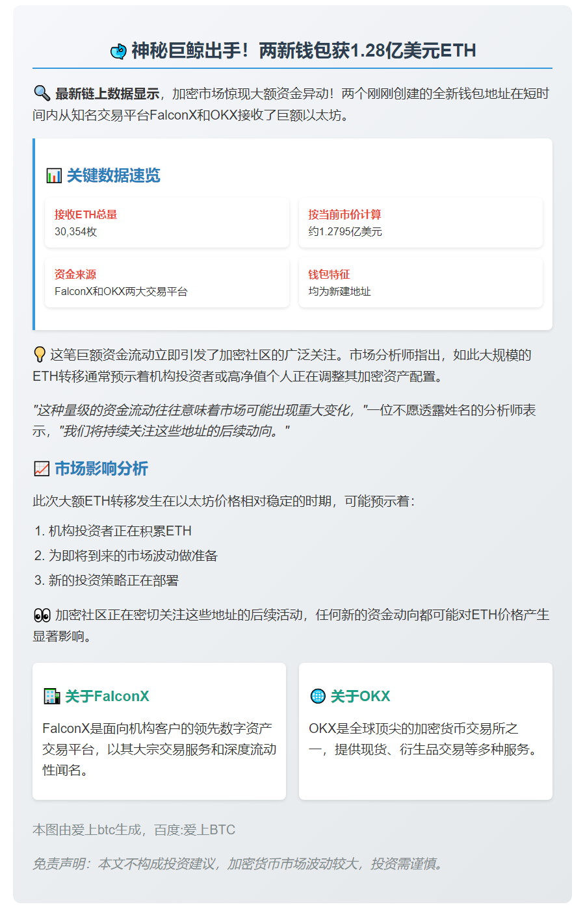Image resolution: width=585 pixels, height=924 pixels.
Task: Click the 市场影响分析 section heading
Action: pos(101,468)
